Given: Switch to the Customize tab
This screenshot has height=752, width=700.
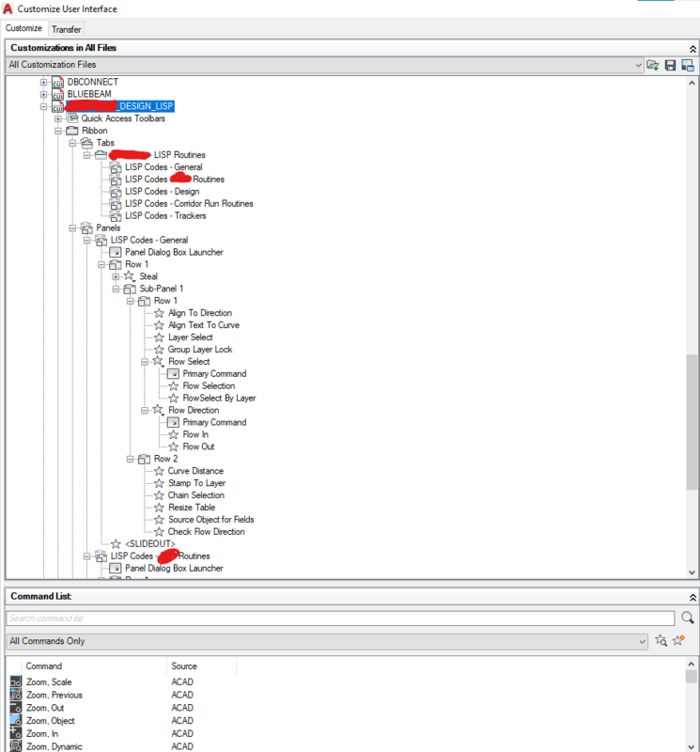Looking at the screenshot, I should coord(23,28).
